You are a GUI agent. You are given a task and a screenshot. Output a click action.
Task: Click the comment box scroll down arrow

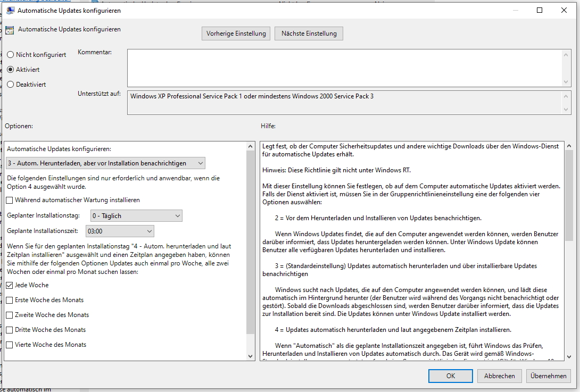[x=566, y=82]
